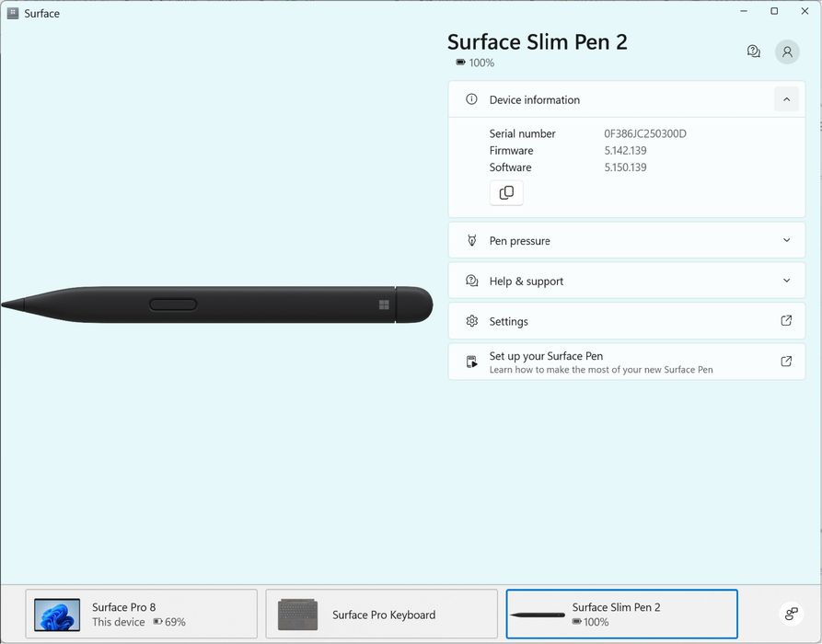Open Set up your Surface Pen
Screen dimensions: 822x644
627,362
